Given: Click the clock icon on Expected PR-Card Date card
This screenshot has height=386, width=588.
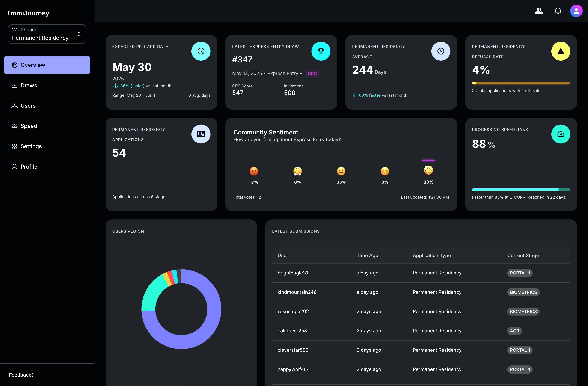Looking at the screenshot, I should (201, 51).
